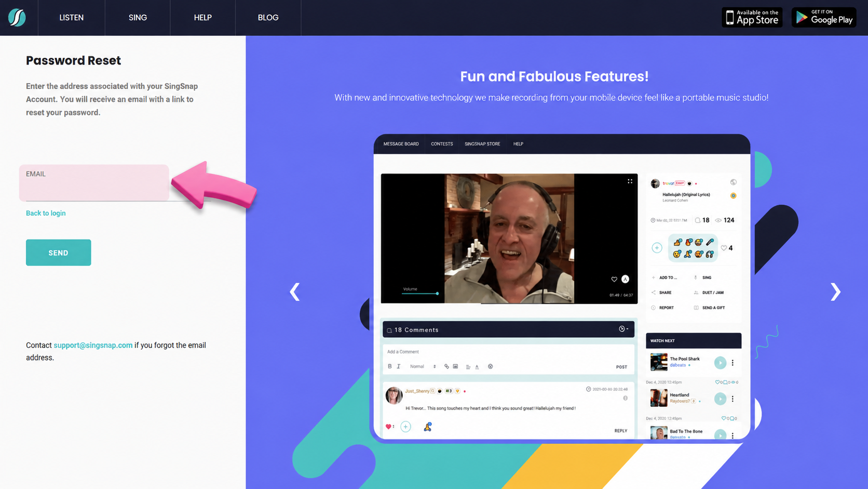868x489 pixels.
Task: Open the LISTEN menu
Action: [x=71, y=18]
